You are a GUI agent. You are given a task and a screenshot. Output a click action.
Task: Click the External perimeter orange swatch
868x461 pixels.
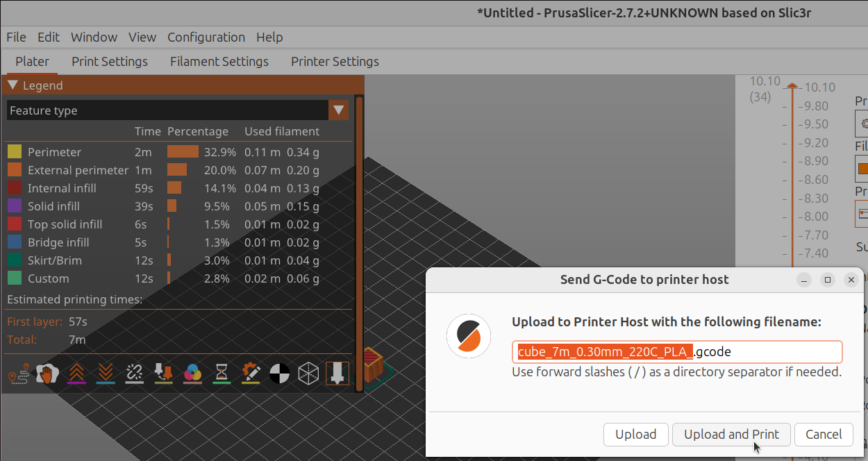pyautogui.click(x=15, y=169)
